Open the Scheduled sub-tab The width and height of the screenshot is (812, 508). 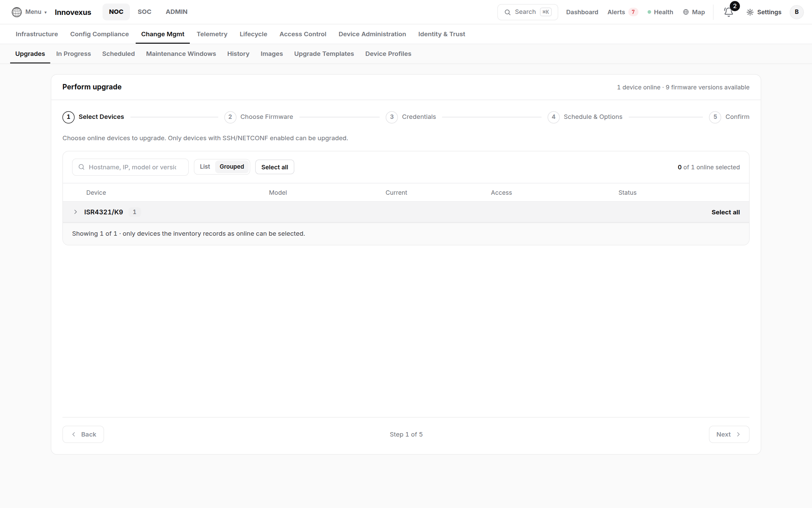[118, 54]
